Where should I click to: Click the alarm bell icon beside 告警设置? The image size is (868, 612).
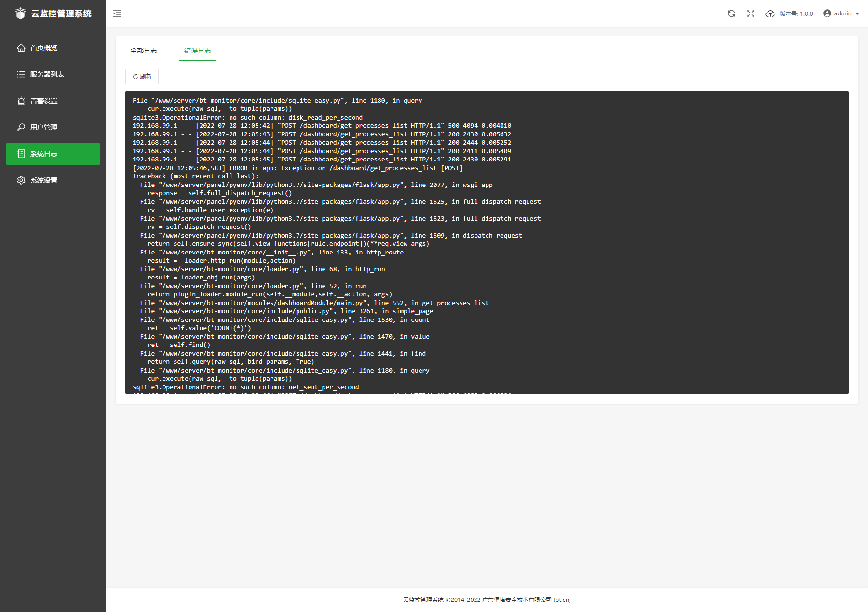click(x=21, y=101)
